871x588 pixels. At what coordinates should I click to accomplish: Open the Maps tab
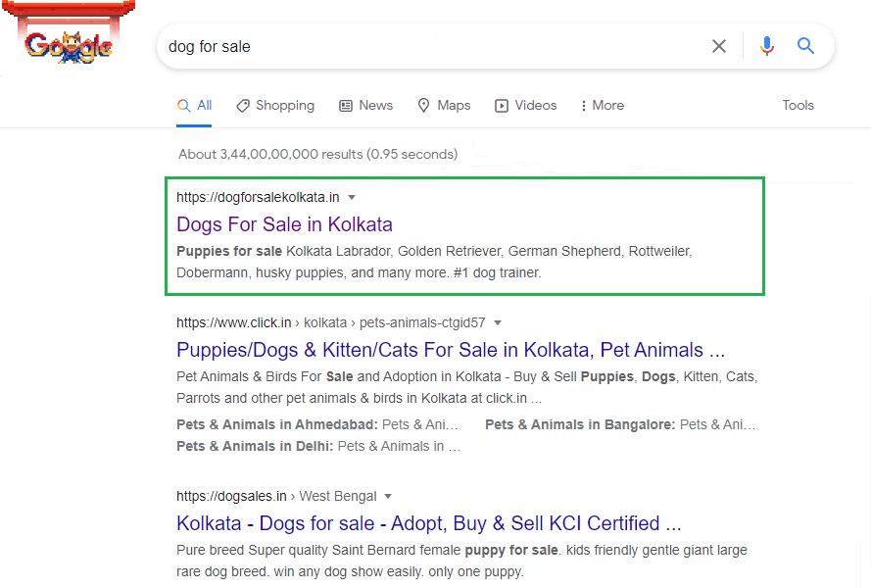(x=444, y=106)
